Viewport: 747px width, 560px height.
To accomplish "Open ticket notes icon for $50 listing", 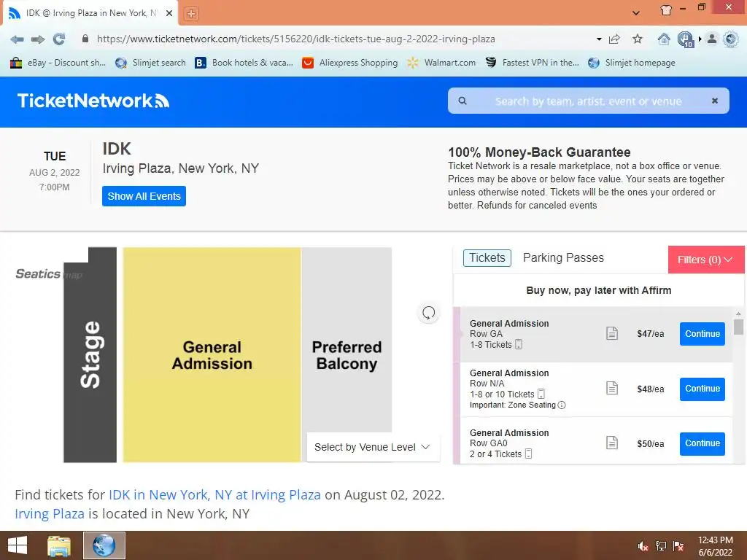I will 612,443.
